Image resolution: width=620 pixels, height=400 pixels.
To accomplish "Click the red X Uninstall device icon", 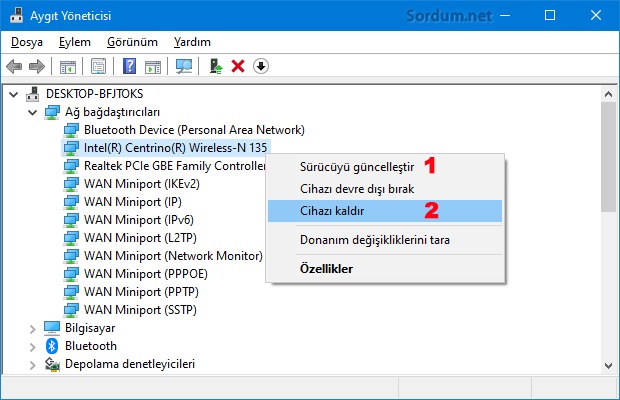I will (x=238, y=67).
